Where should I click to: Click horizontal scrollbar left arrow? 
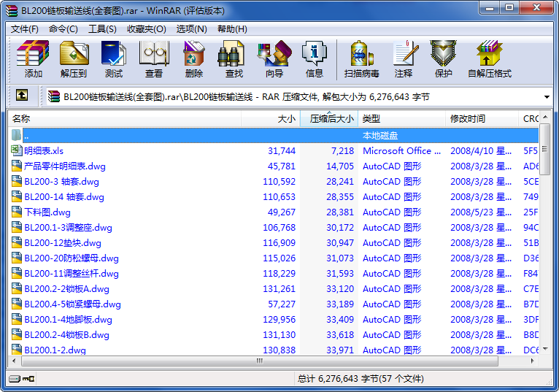(x=14, y=361)
